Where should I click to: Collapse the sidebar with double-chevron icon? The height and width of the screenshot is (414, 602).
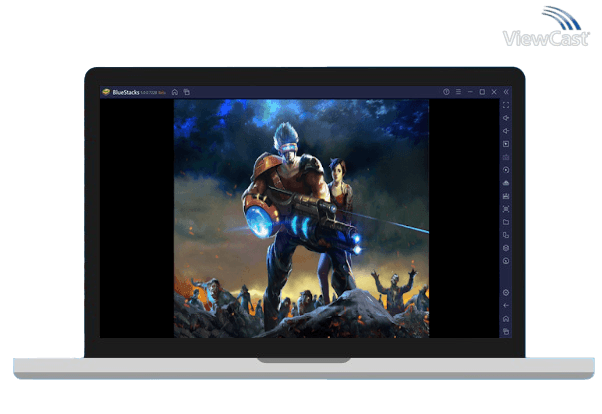tap(506, 92)
